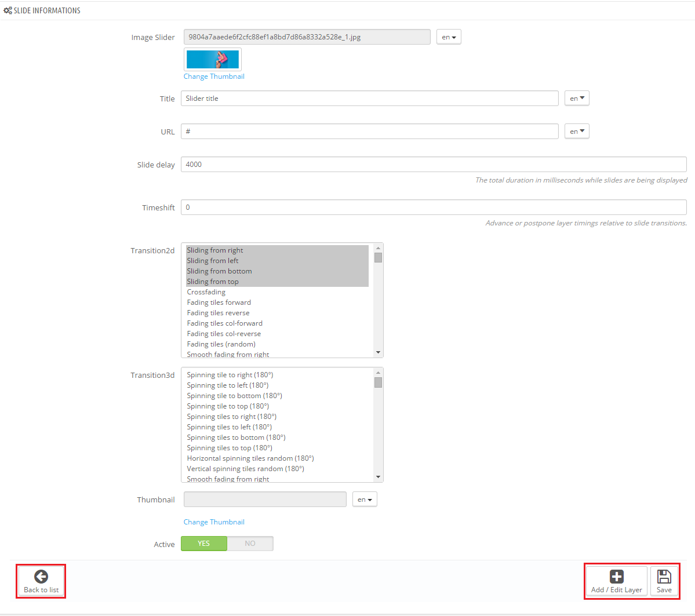Expand the URL field language dropdown

tap(577, 132)
